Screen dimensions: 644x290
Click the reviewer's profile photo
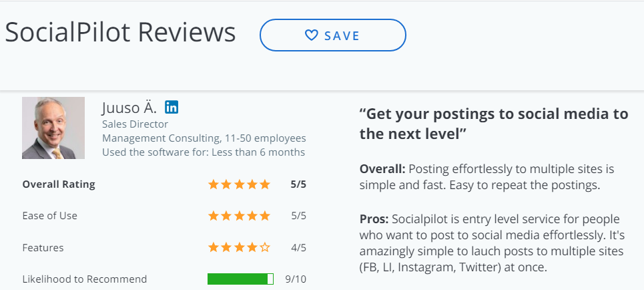pos(53,128)
